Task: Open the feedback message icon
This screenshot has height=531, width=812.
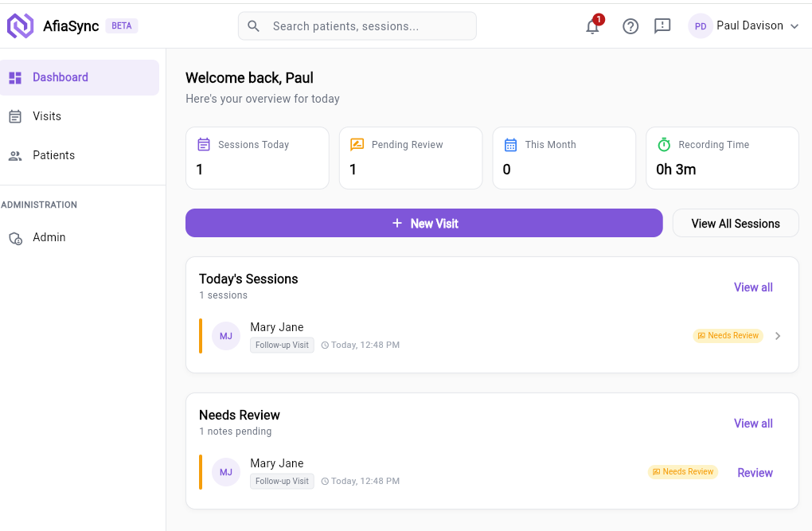Action: (662, 26)
